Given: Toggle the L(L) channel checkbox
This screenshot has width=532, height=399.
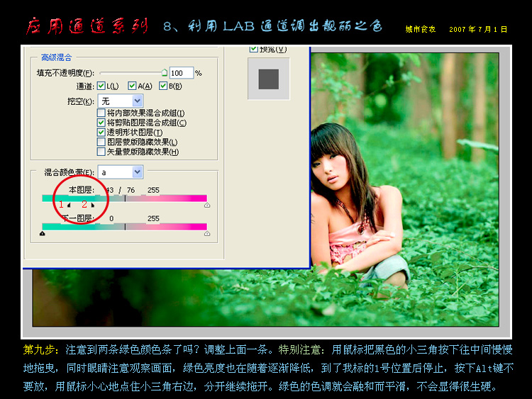Looking at the screenshot, I should tap(101, 86).
